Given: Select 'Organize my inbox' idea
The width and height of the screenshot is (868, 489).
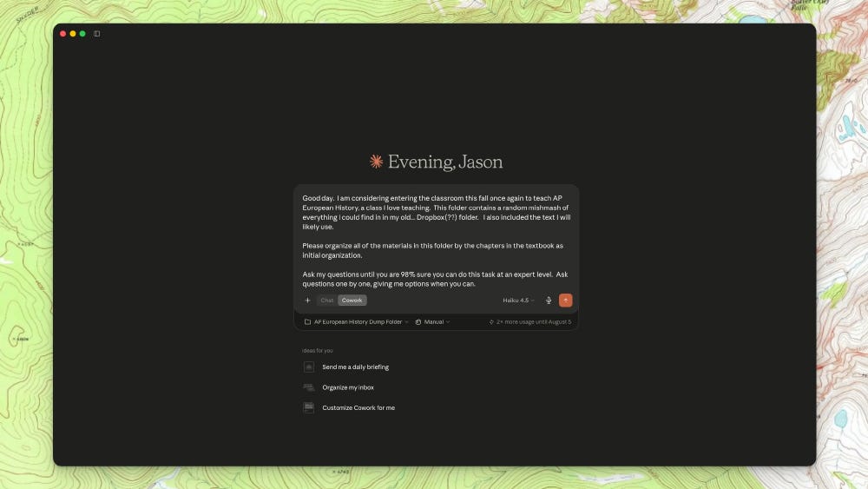Looking at the screenshot, I should pyautogui.click(x=348, y=387).
